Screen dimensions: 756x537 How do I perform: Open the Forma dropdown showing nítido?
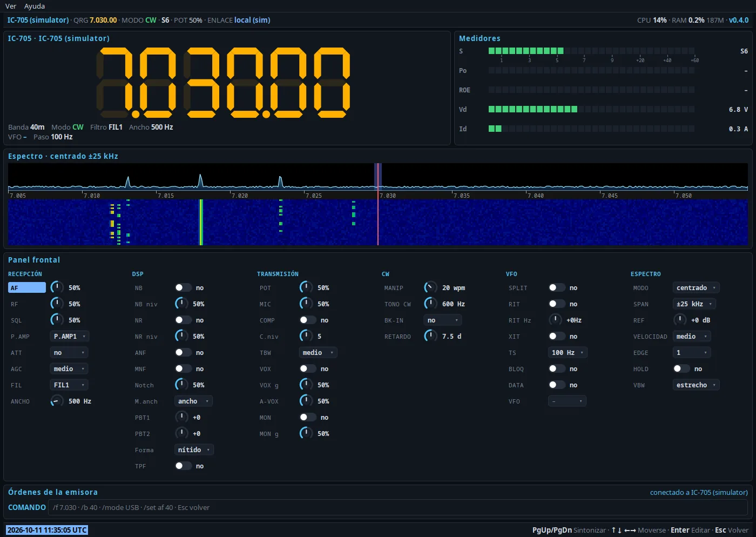(x=194, y=450)
